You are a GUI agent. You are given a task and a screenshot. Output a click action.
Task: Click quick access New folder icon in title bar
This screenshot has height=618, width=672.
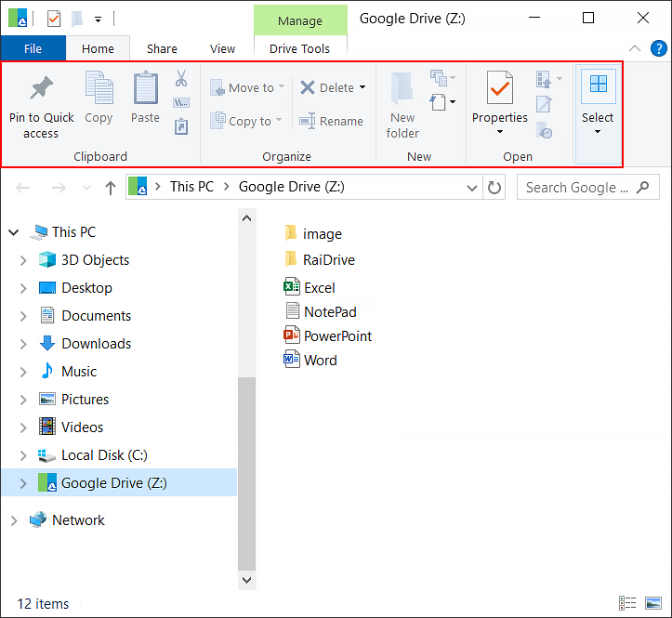coord(77,19)
